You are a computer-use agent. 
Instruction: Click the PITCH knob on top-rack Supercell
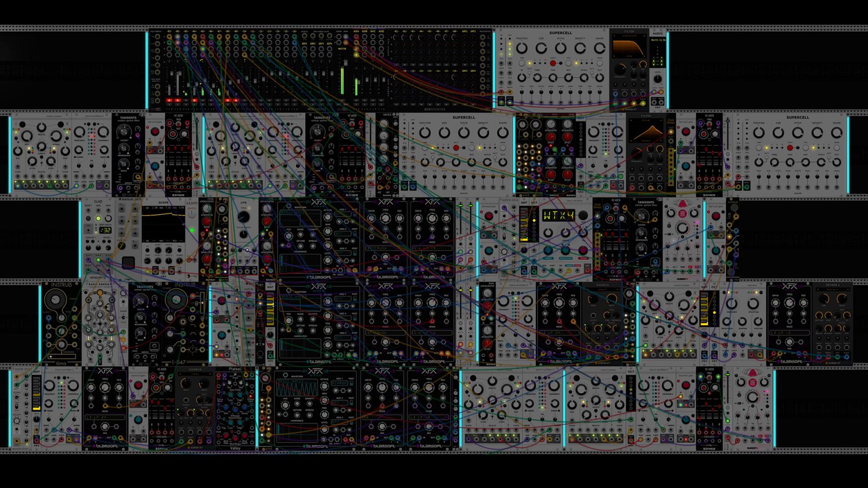(x=561, y=48)
